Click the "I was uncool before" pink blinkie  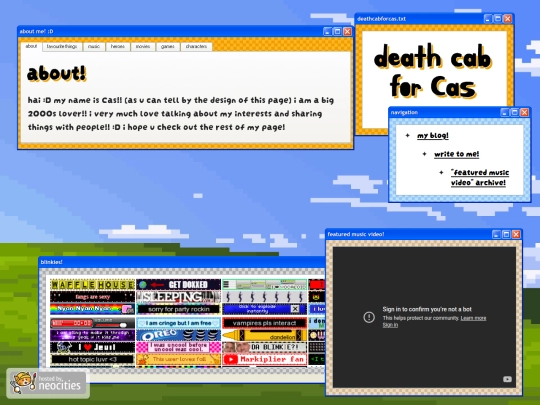(x=178, y=347)
